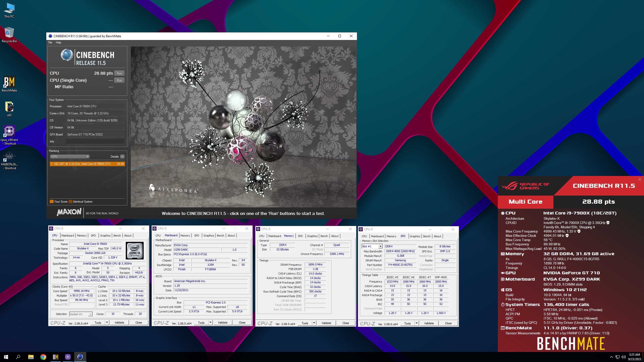Open the util desktop icon

(x=9, y=109)
